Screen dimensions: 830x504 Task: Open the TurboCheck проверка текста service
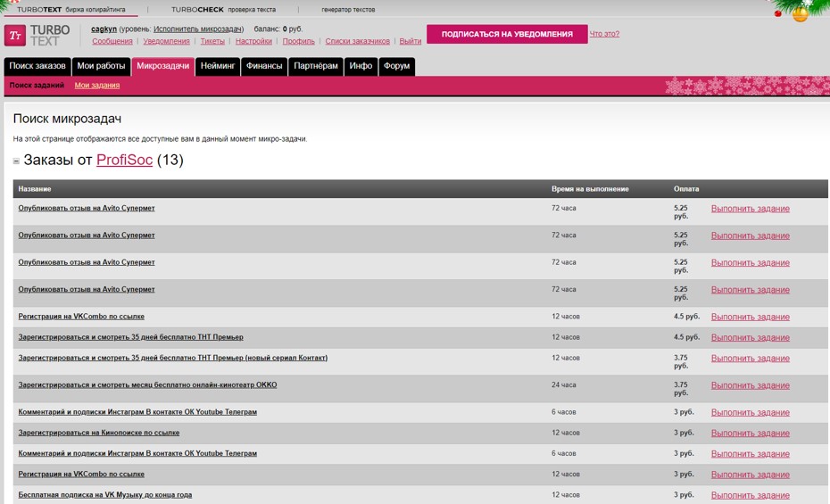(223, 10)
